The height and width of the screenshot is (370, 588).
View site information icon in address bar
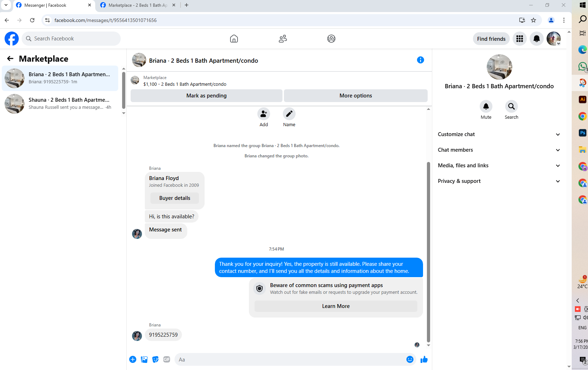(47, 20)
